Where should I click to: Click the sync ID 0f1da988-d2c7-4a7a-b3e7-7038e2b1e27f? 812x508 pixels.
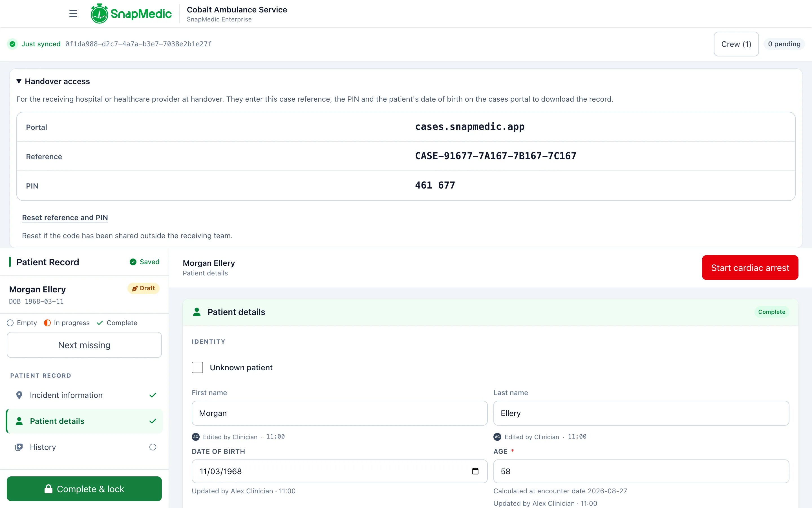(x=138, y=44)
